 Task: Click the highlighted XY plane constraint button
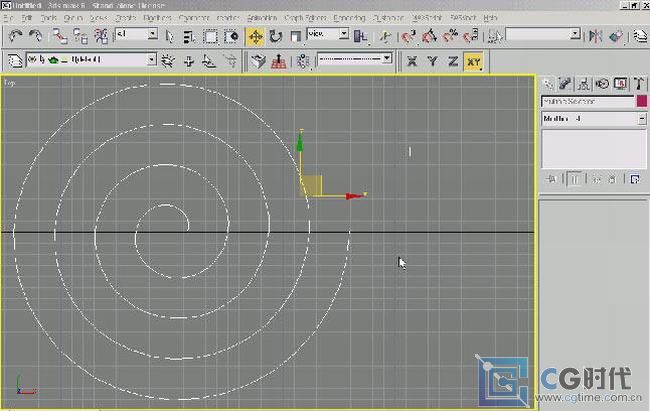point(473,62)
